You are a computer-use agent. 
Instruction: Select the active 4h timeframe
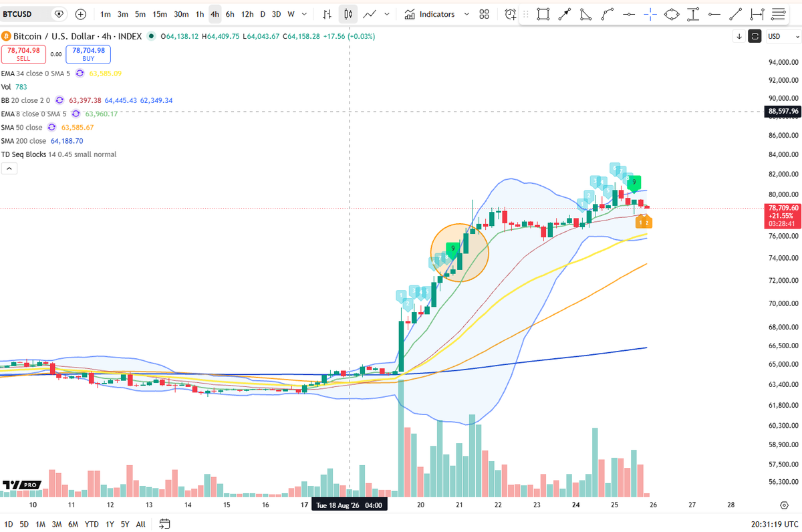(215, 14)
